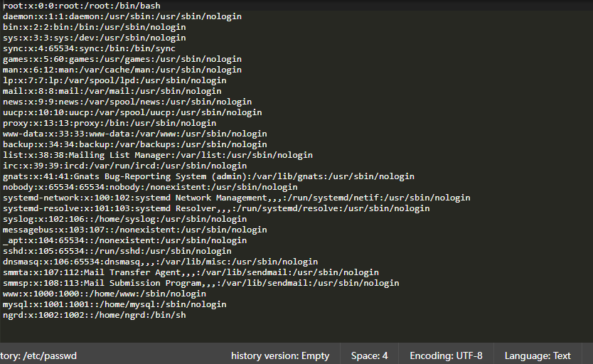Click the Mail Transfer Agent line
Screen dimensions: 593x364
click(191, 272)
